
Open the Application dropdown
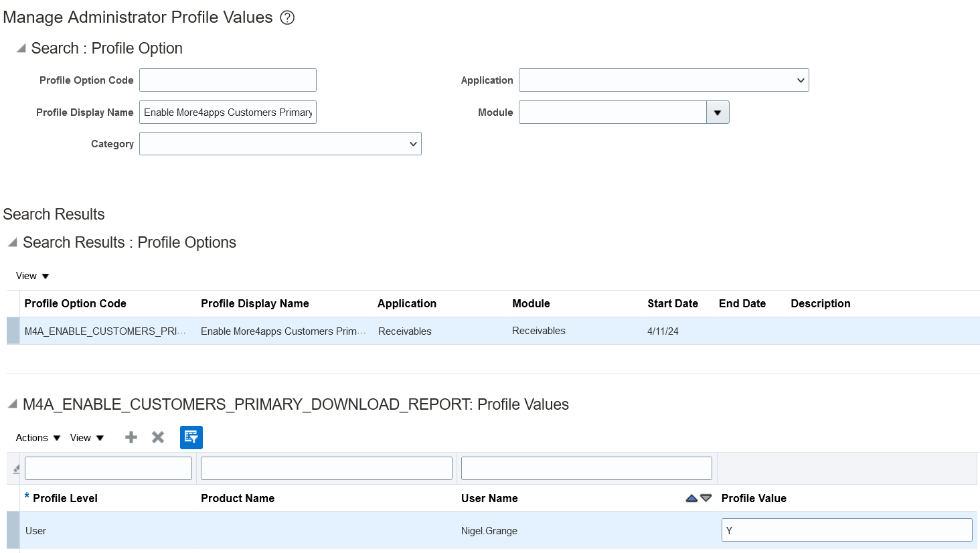664,80
